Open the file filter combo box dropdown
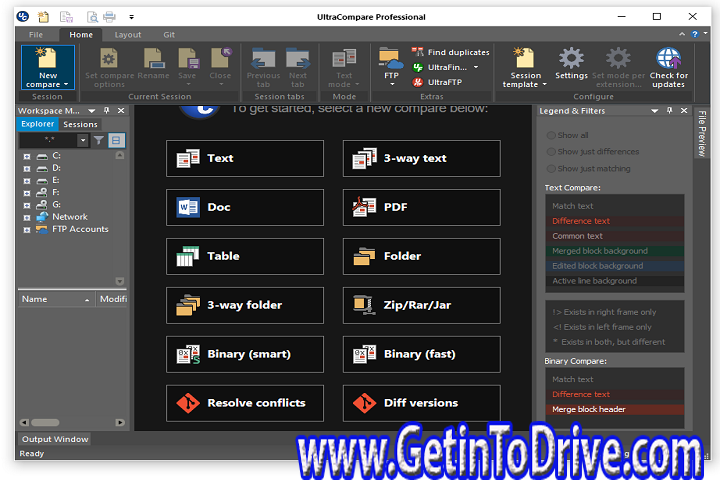 [83, 140]
